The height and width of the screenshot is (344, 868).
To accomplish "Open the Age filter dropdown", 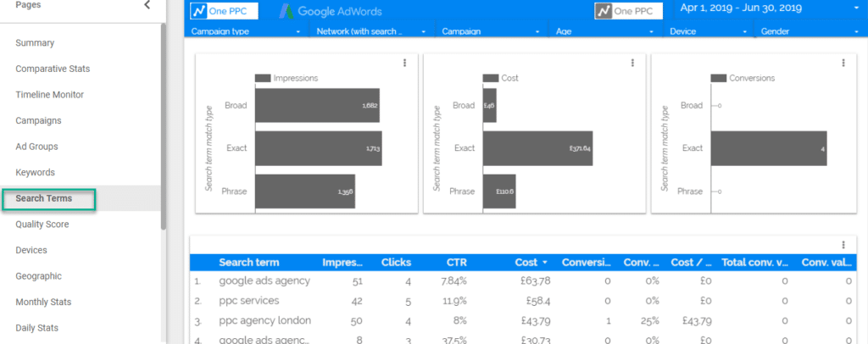I will tap(605, 31).
